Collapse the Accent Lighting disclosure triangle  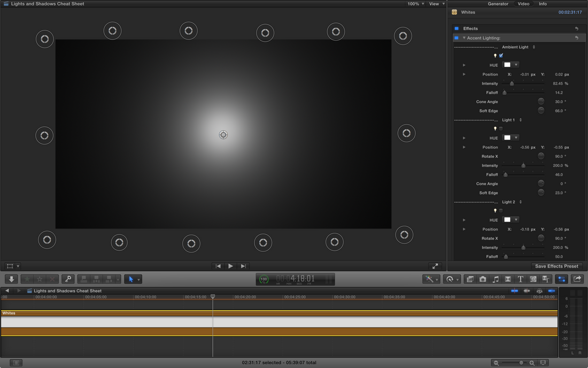(464, 38)
